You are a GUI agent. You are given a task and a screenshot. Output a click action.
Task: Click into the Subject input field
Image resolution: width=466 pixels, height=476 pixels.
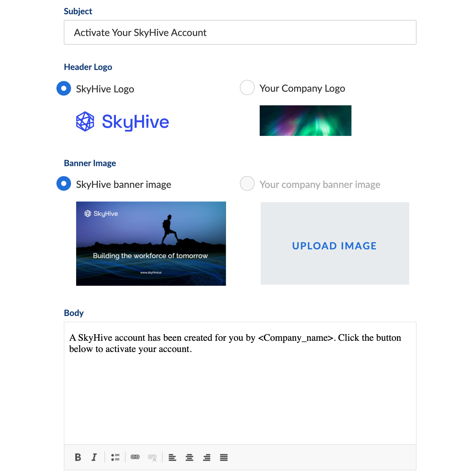click(240, 32)
